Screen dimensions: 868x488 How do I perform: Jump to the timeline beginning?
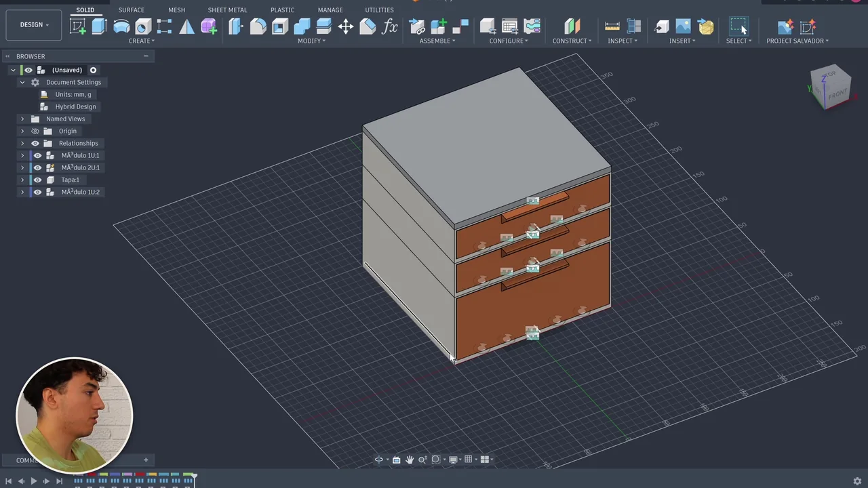pos(8,481)
